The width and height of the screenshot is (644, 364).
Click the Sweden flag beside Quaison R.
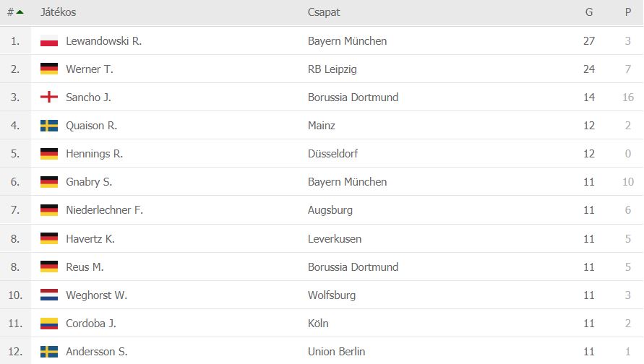pyautogui.click(x=49, y=126)
